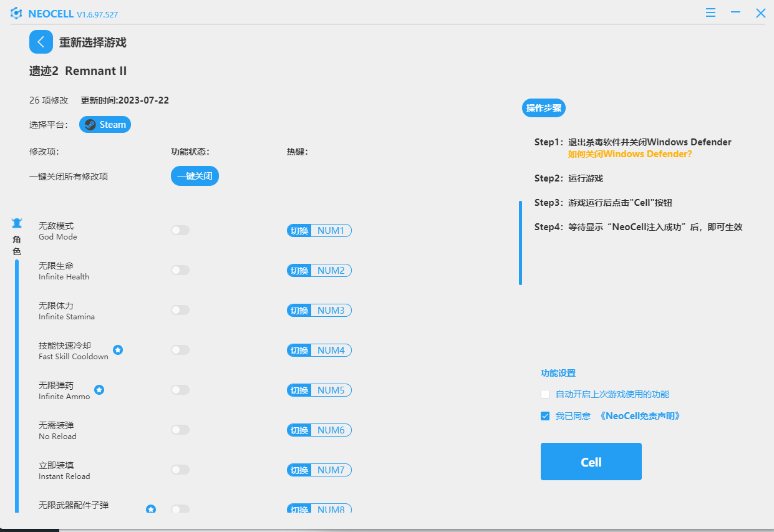Click the 更新时间:2023-07-22 text
774x532 pixels.
point(125,100)
